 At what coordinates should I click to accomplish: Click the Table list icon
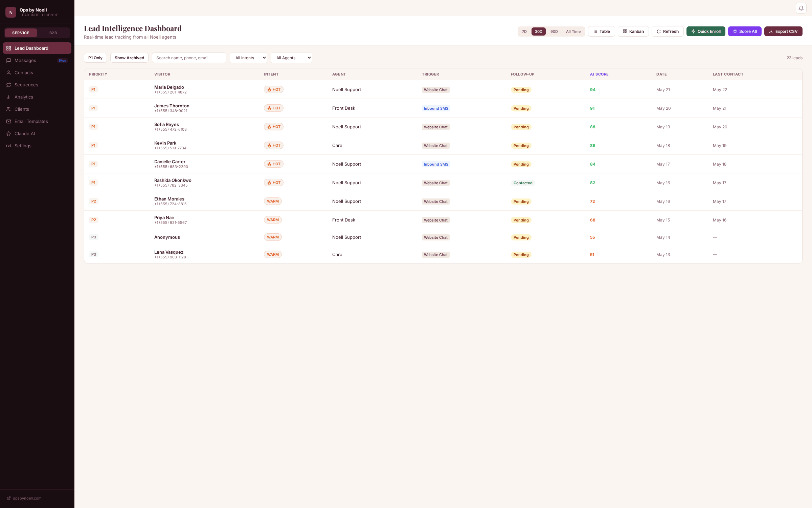click(x=595, y=31)
